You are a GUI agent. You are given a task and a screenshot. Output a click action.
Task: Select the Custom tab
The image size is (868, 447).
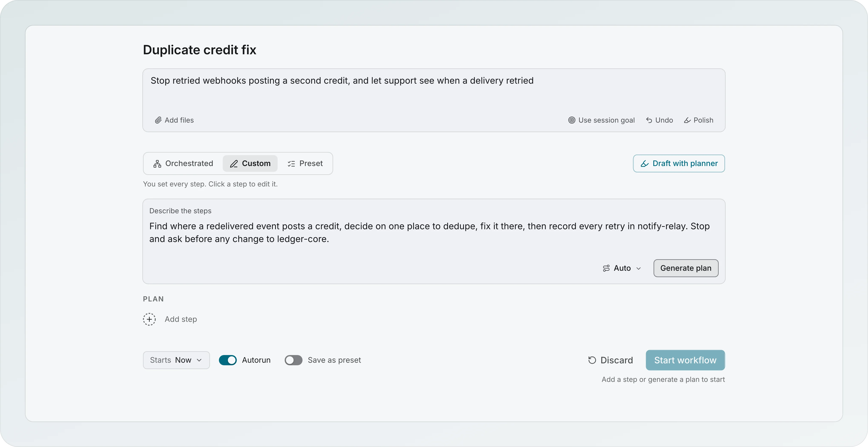(250, 163)
